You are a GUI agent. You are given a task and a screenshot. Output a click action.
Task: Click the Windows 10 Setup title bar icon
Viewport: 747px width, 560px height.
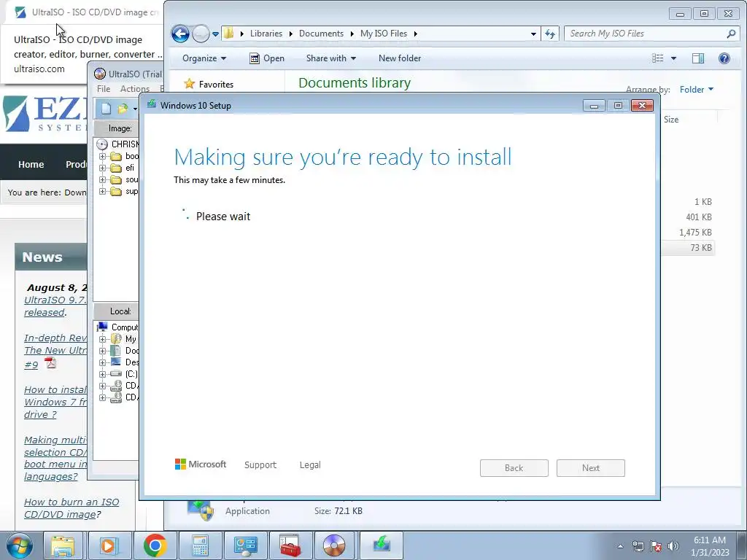coord(152,104)
